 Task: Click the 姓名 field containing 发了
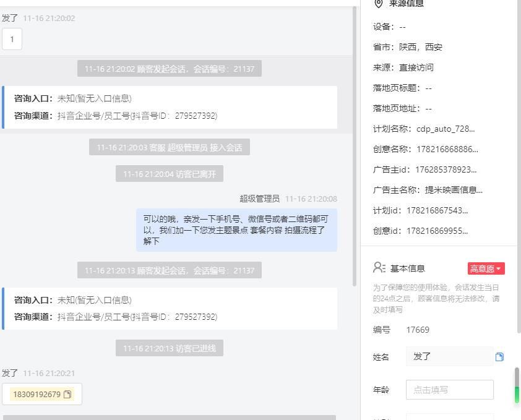(450, 356)
